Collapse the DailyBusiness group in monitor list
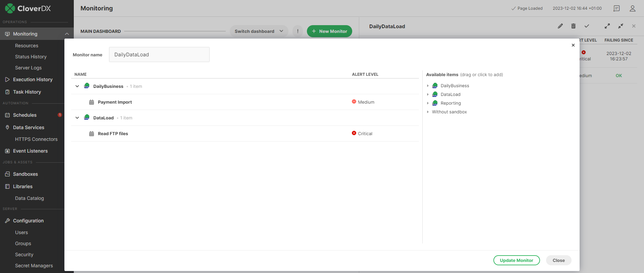This screenshot has height=273, width=644. (x=77, y=86)
